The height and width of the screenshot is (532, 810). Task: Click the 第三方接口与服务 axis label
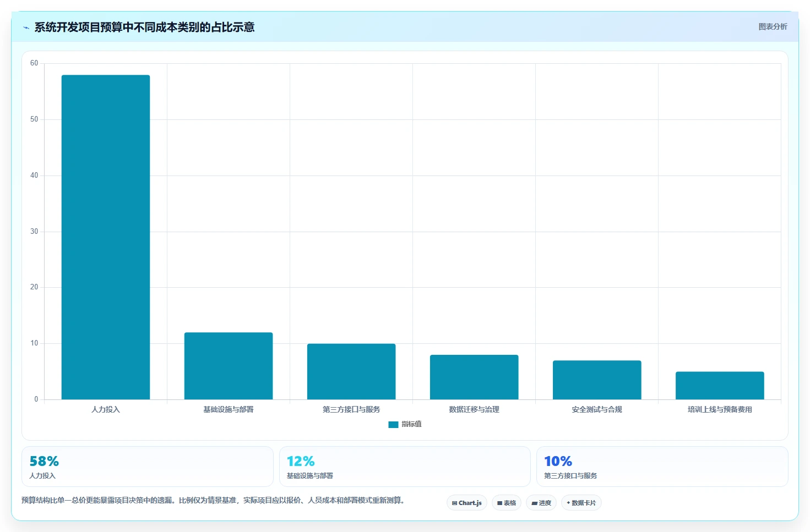point(351,409)
